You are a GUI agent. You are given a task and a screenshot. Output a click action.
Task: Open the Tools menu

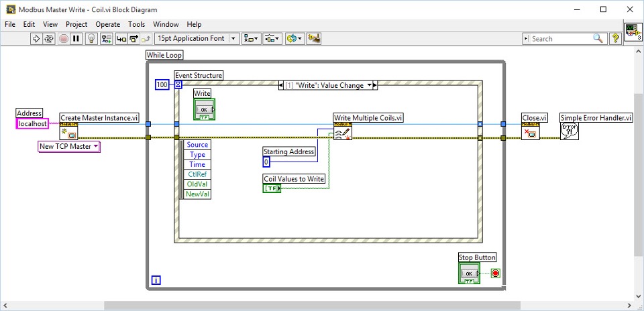click(136, 24)
